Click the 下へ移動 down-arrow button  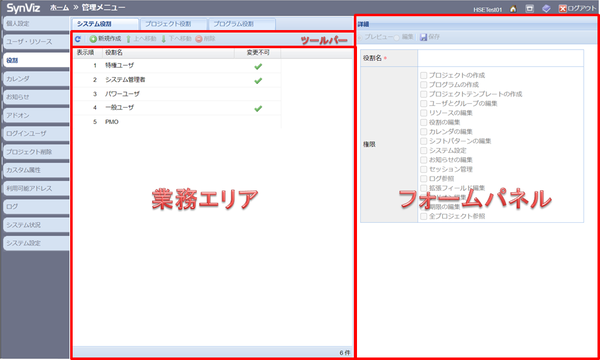coord(176,39)
